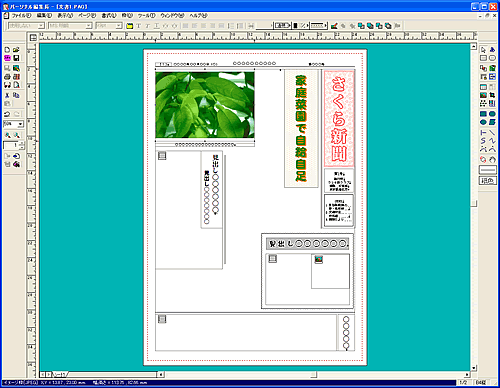Undo the last action
Image resolution: width=500 pixels, height=388 pixels.
click(x=7, y=114)
